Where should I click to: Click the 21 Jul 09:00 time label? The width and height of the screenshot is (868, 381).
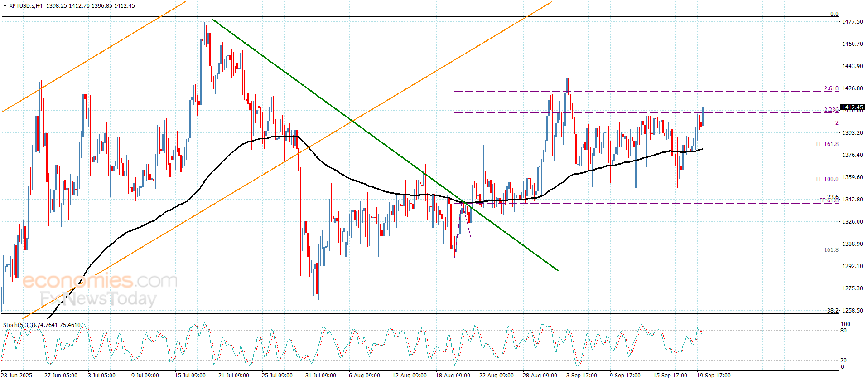coord(234,375)
